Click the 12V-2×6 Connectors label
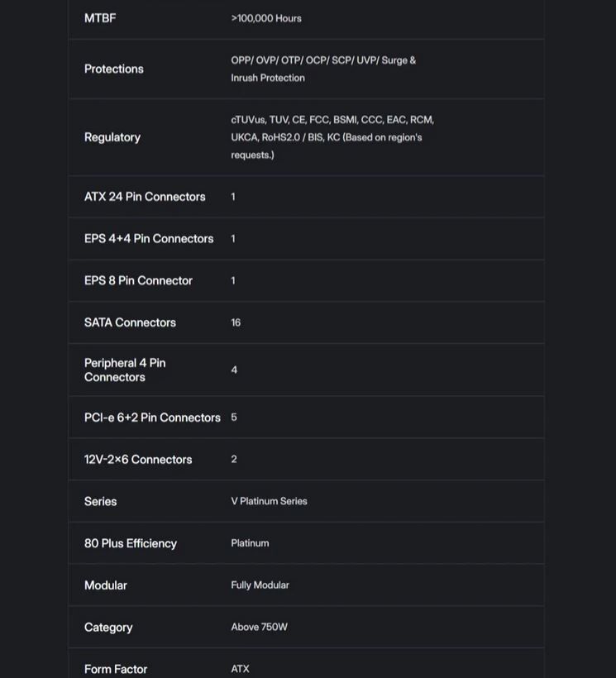 click(138, 460)
